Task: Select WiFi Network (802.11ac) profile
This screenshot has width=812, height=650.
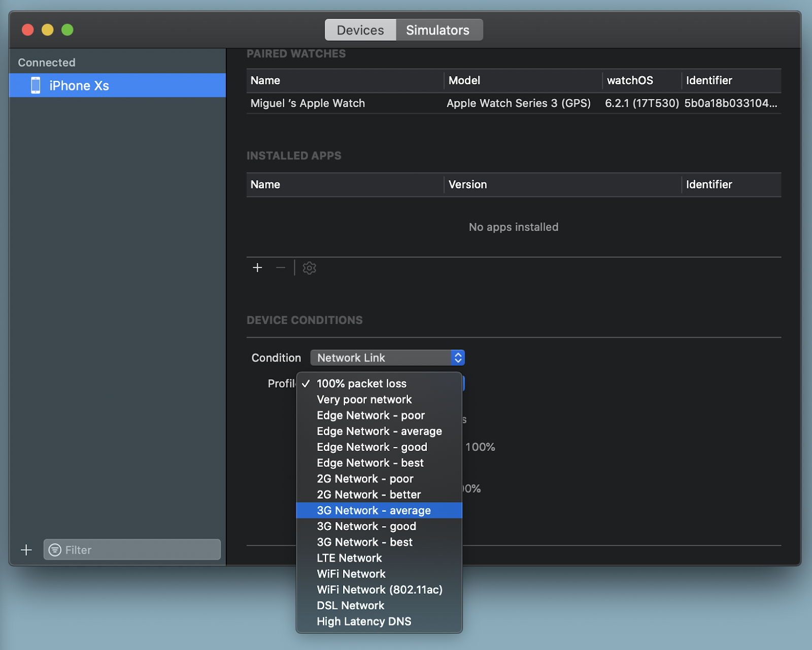Action: pyautogui.click(x=379, y=590)
